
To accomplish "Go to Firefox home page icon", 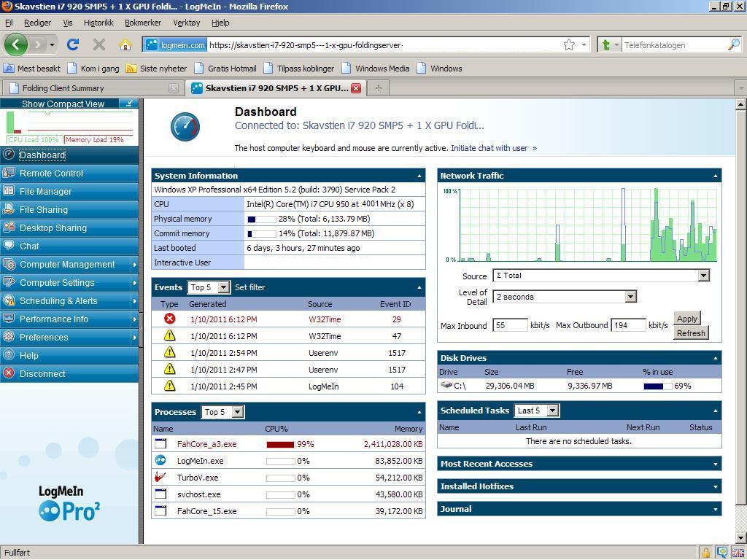I will click(125, 44).
